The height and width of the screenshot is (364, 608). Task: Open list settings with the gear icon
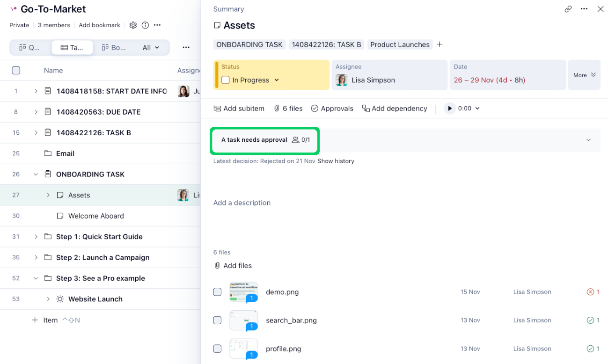(x=133, y=25)
